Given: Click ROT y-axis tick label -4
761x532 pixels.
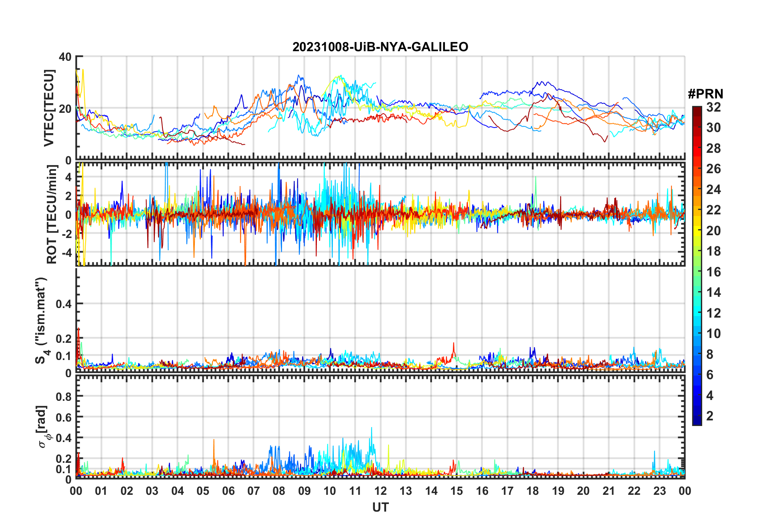Looking at the screenshot, I should 66,253.
